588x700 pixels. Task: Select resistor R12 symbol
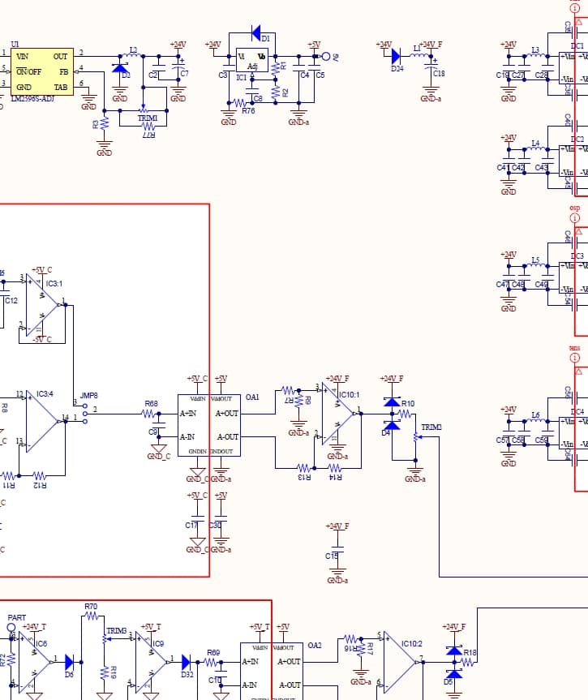pos(39,476)
